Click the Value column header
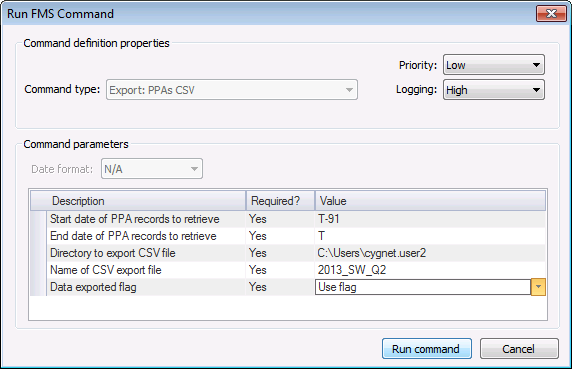 430,201
